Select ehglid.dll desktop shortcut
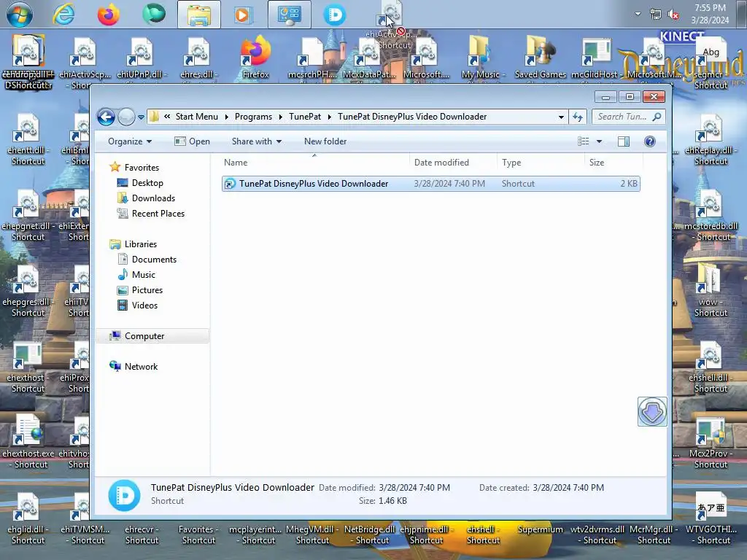This screenshot has height=560, width=747. [28, 519]
